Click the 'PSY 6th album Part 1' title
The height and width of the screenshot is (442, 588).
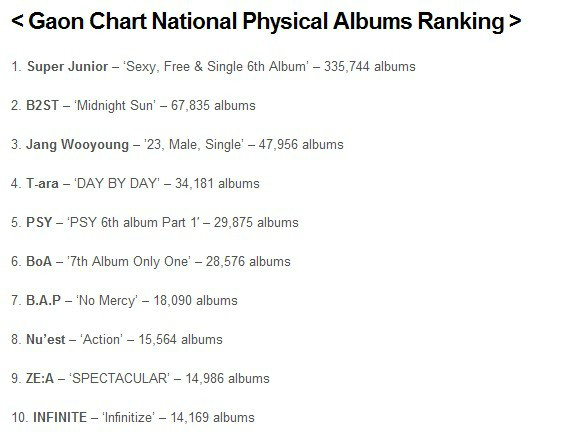tap(133, 223)
